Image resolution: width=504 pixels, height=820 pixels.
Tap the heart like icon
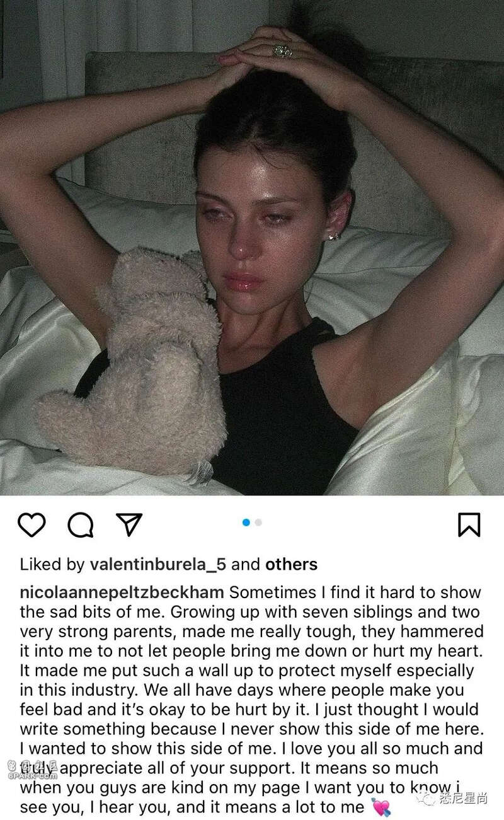pyautogui.click(x=31, y=524)
